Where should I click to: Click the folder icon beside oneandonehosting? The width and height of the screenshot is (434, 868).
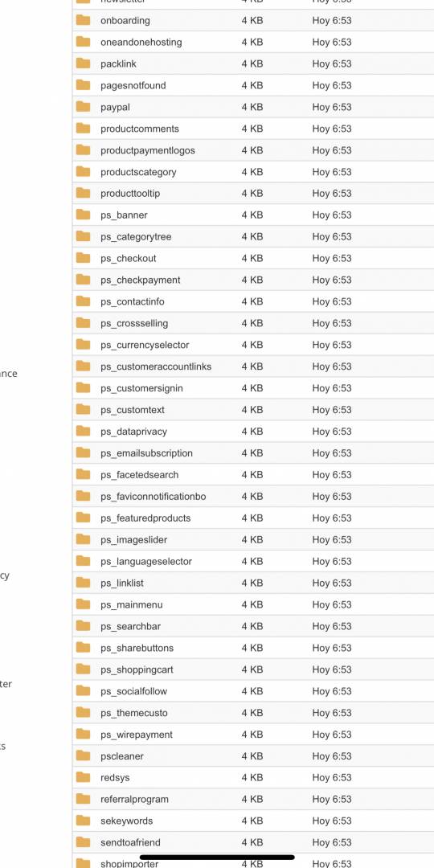[83, 42]
